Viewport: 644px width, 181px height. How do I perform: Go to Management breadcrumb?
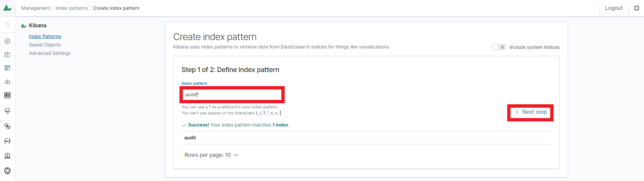point(36,8)
